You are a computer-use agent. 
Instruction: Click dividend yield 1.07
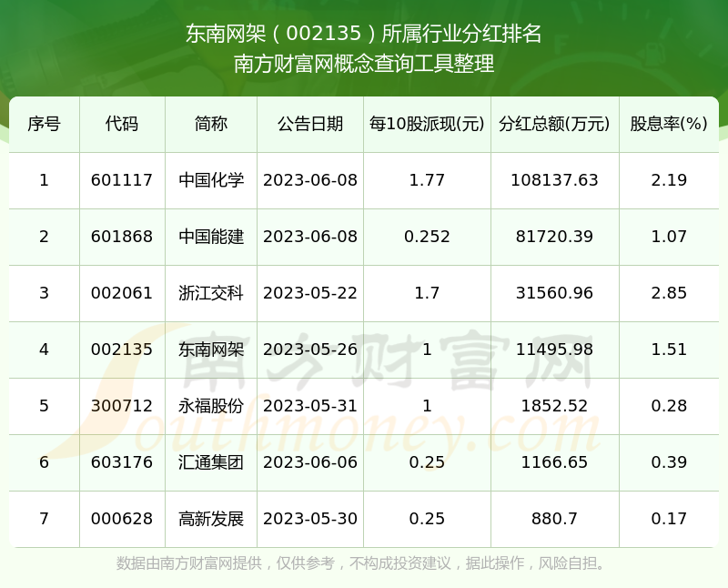tap(669, 237)
